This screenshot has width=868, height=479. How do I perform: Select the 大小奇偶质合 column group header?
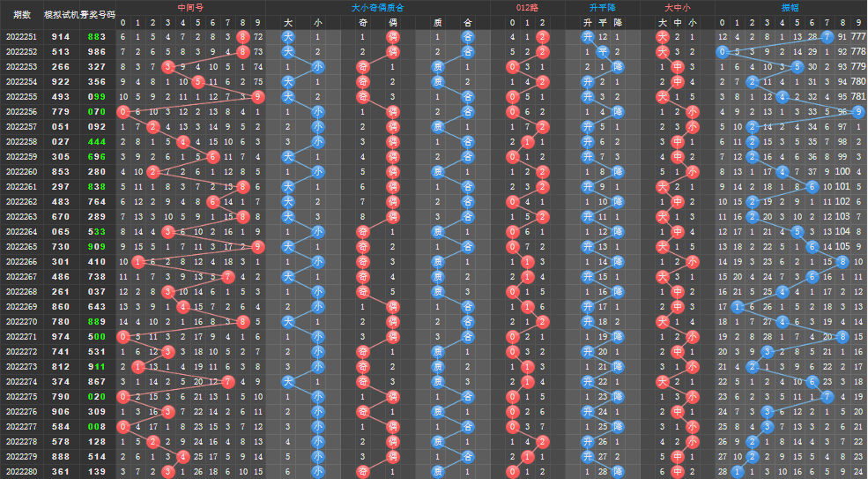378,7
